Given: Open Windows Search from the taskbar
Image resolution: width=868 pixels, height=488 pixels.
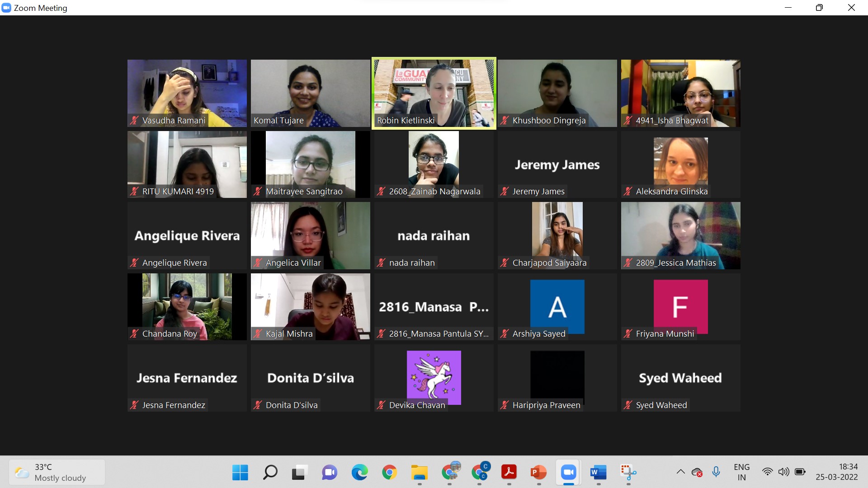Looking at the screenshot, I should pyautogui.click(x=270, y=473).
